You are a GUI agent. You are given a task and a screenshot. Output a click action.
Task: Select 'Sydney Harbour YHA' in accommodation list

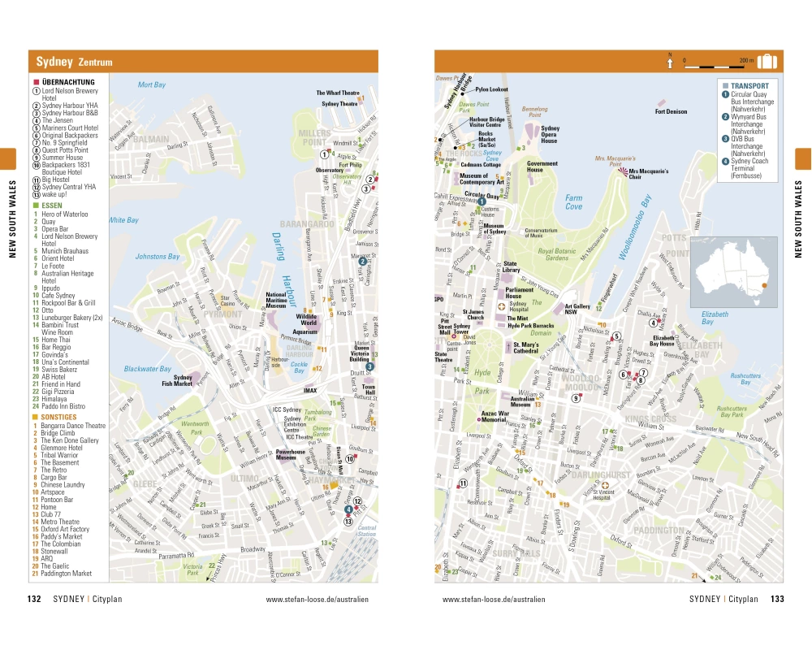[x=69, y=106]
